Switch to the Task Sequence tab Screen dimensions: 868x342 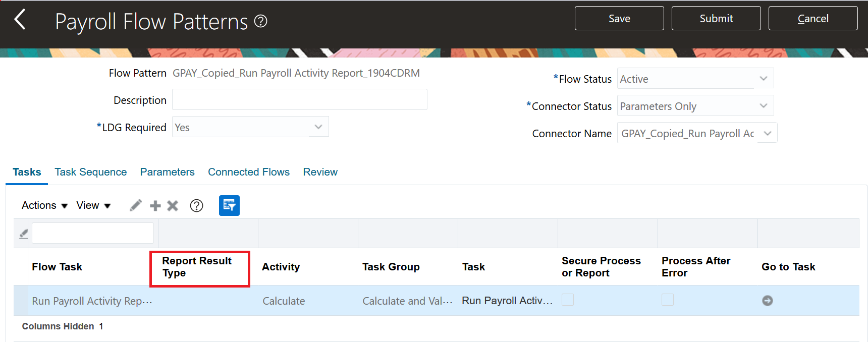click(91, 172)
